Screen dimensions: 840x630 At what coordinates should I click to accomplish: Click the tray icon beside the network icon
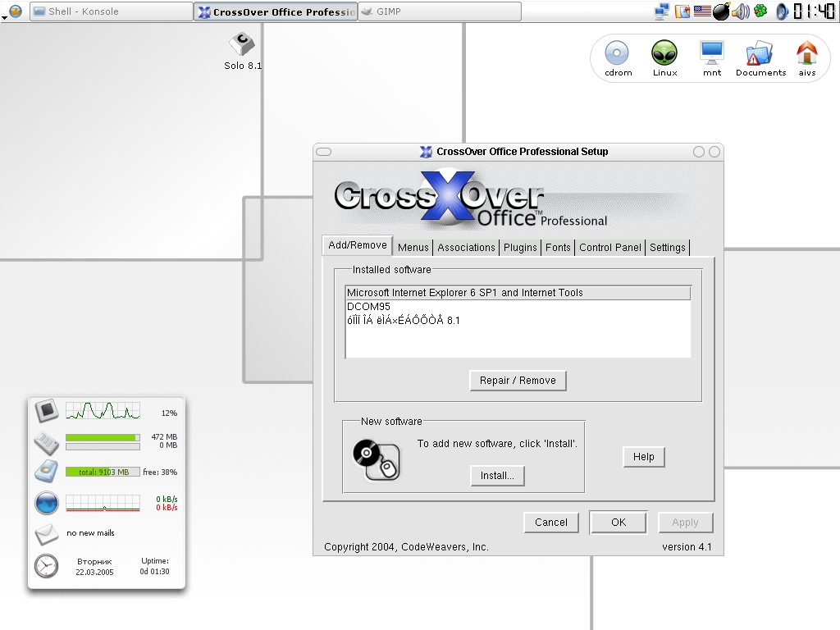682,11
